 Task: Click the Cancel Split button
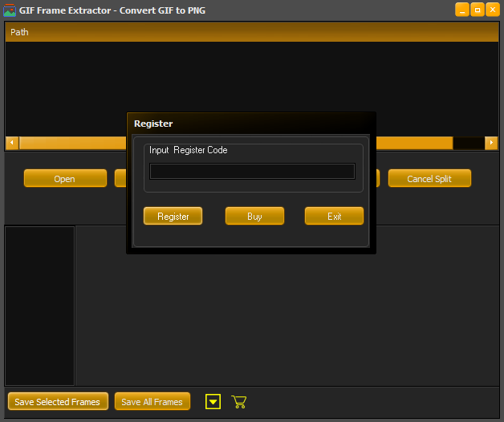[x=429, y=178]
